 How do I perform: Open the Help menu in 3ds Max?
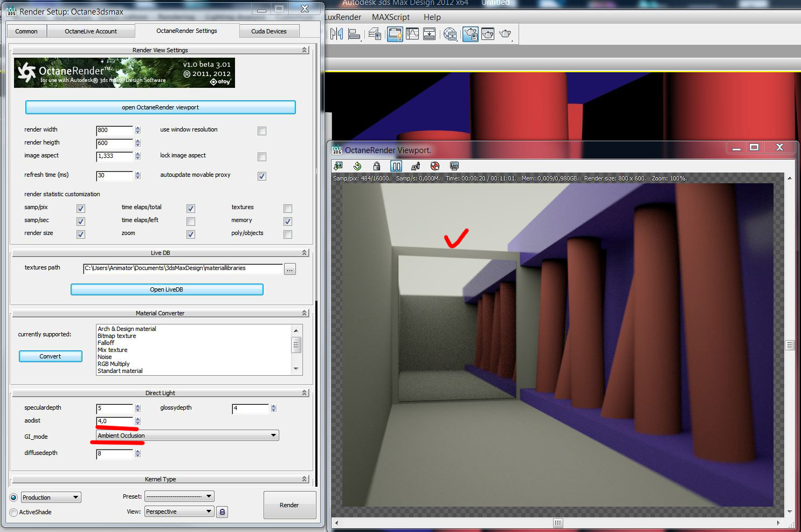point(432,17)
